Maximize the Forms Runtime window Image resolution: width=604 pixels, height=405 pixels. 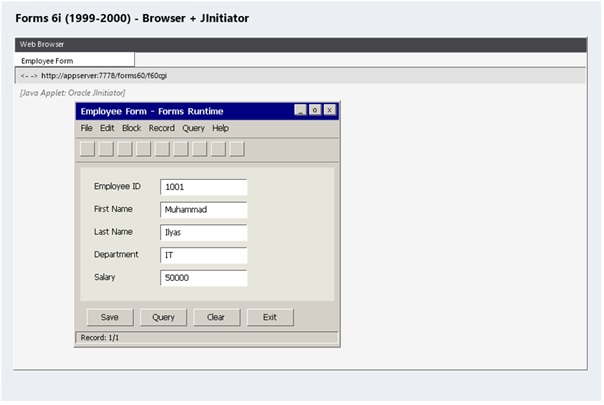[x=315, y=110]
